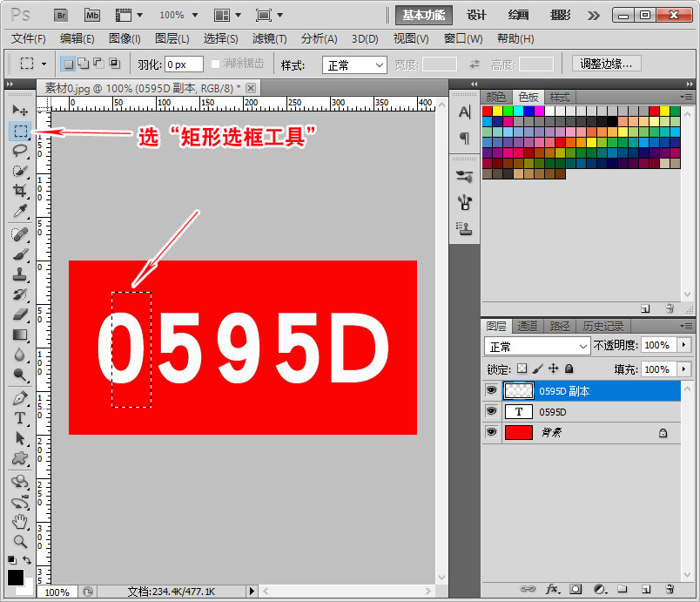Viewport: 700px width, 602px height.
Task: Add a layer mask
Action: [575, 589]
